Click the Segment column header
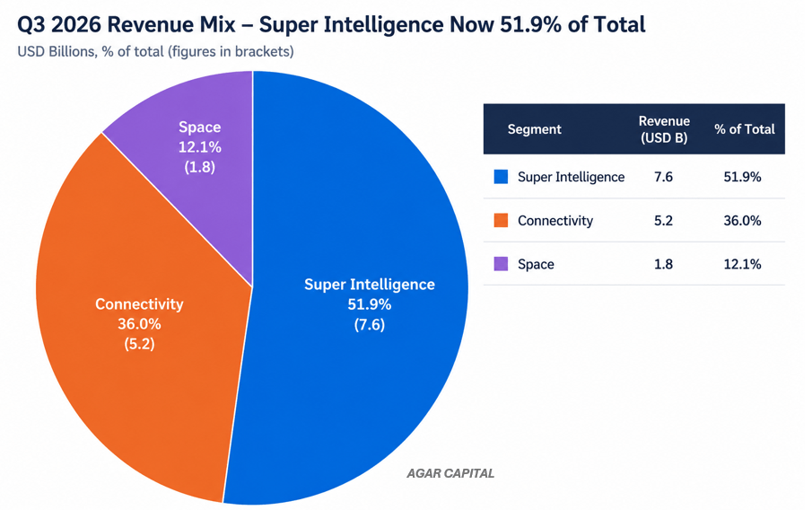The height and width of the screenshot is (510, 812). click(534, 129)
